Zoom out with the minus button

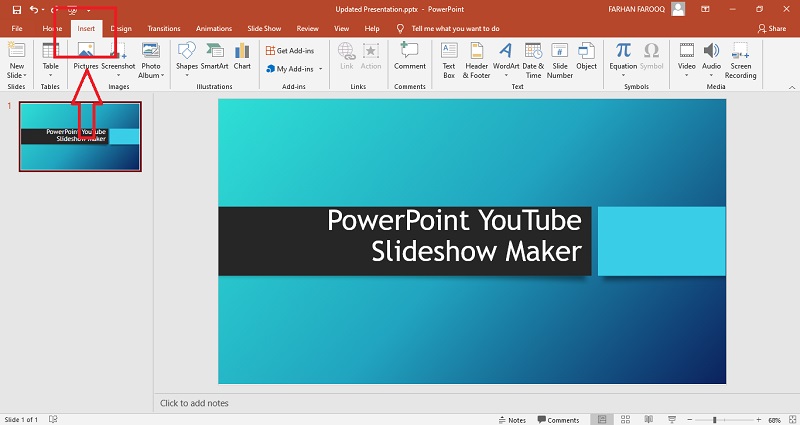point(690,420)
